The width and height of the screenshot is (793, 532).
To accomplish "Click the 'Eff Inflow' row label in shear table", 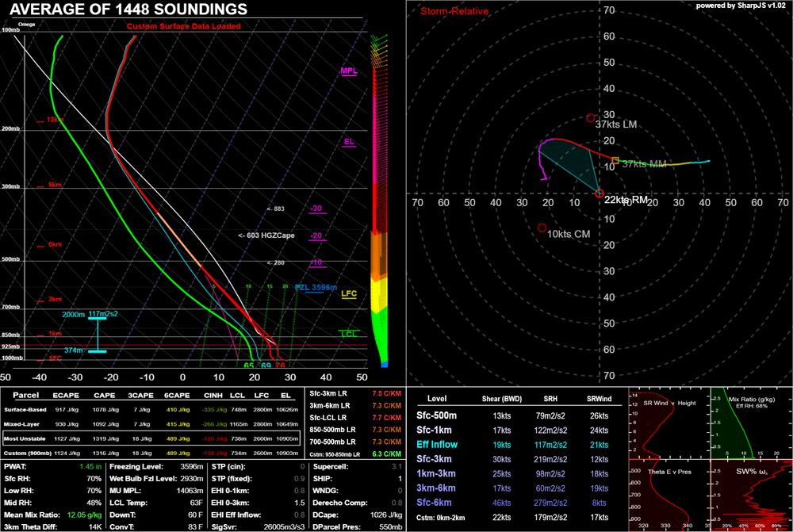I will 437,445.
